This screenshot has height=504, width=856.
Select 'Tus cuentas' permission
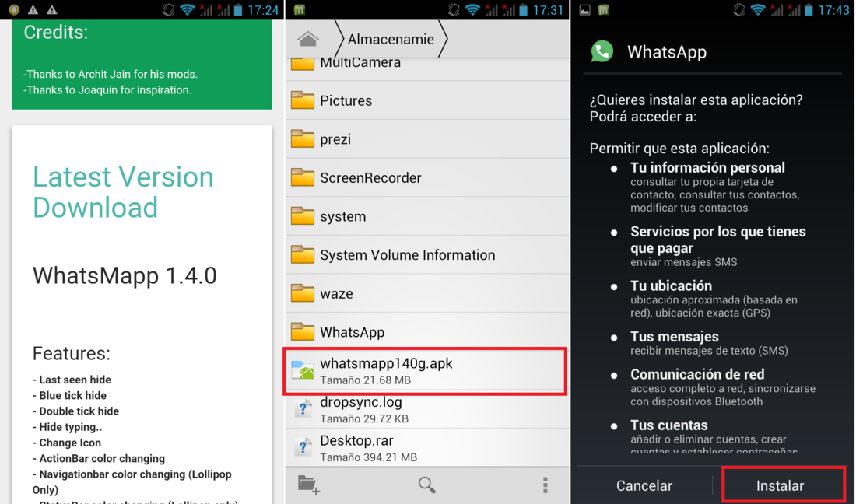coord(668,425)
